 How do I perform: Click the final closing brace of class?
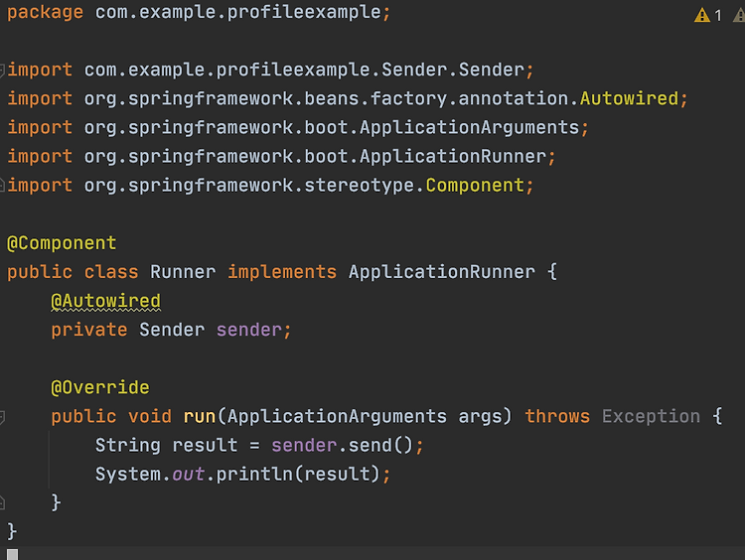12,531
